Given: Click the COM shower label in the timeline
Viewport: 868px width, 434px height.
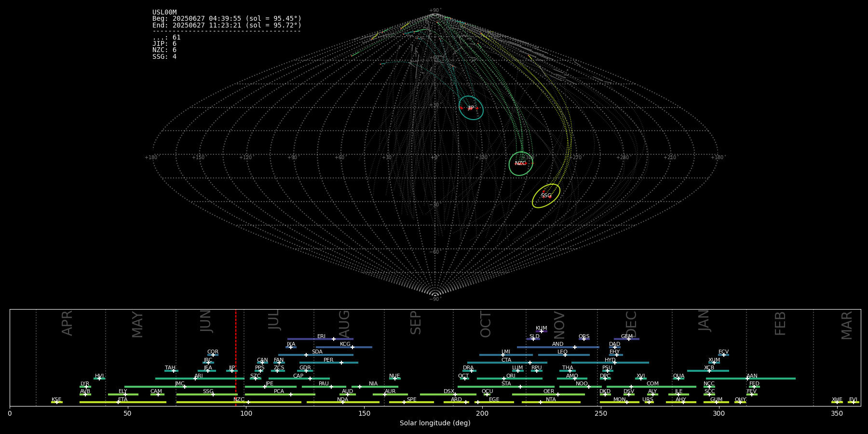Looking at the screenshot, I should (652, 384).
